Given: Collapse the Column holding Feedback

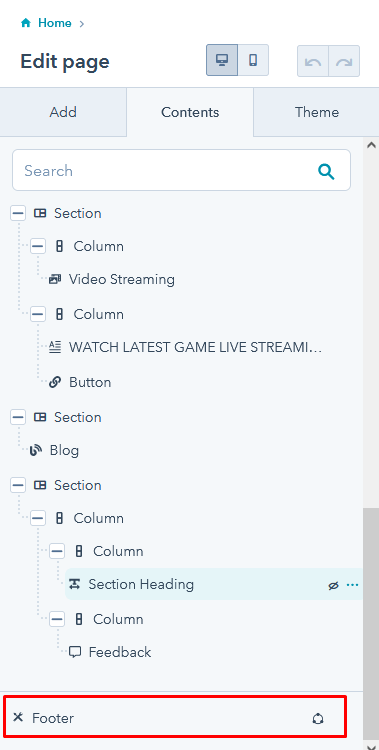Looking at the screenshot, I should pos(57,619).
